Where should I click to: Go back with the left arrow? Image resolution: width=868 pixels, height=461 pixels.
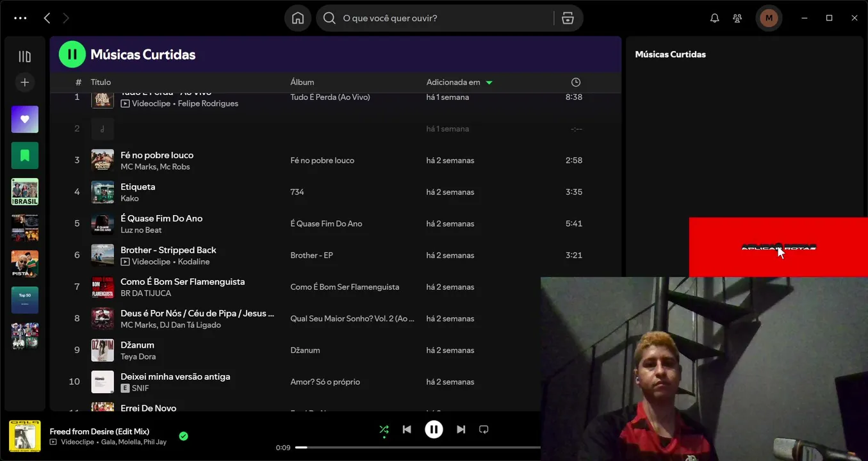47,18
